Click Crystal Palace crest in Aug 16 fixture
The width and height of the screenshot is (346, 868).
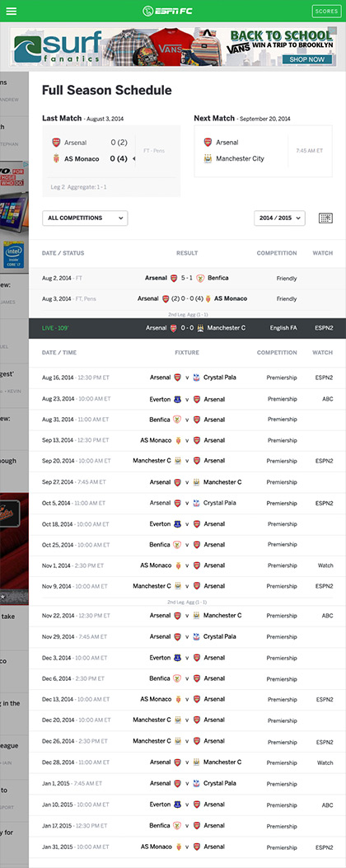[x=196, y=378]
